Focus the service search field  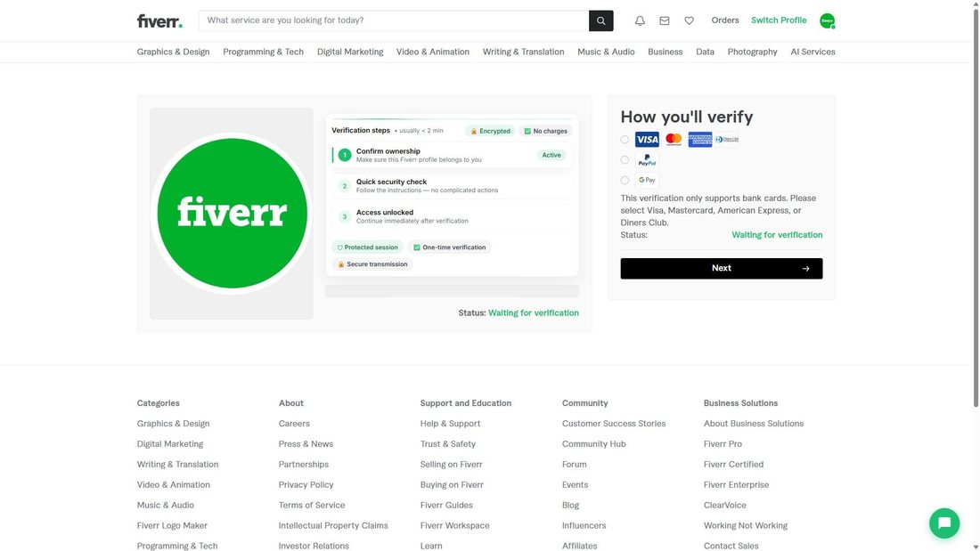tap(394, 20)
